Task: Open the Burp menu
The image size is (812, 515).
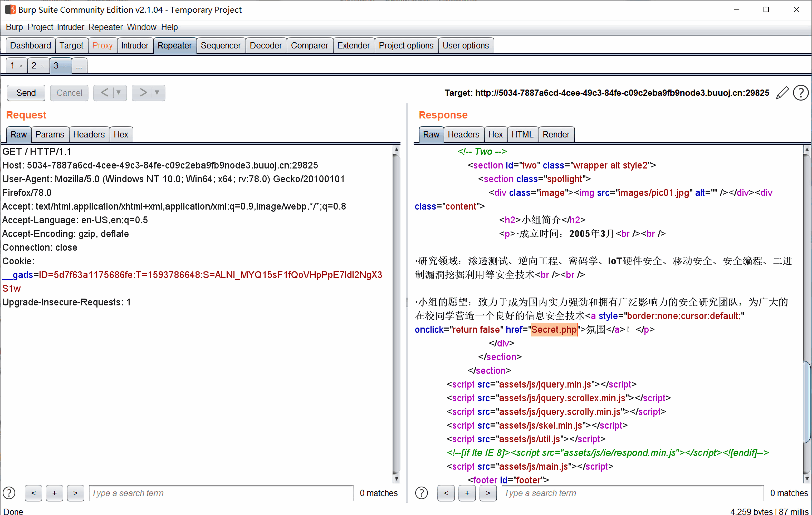Action: pyautogui.click(x=14, y=27)
